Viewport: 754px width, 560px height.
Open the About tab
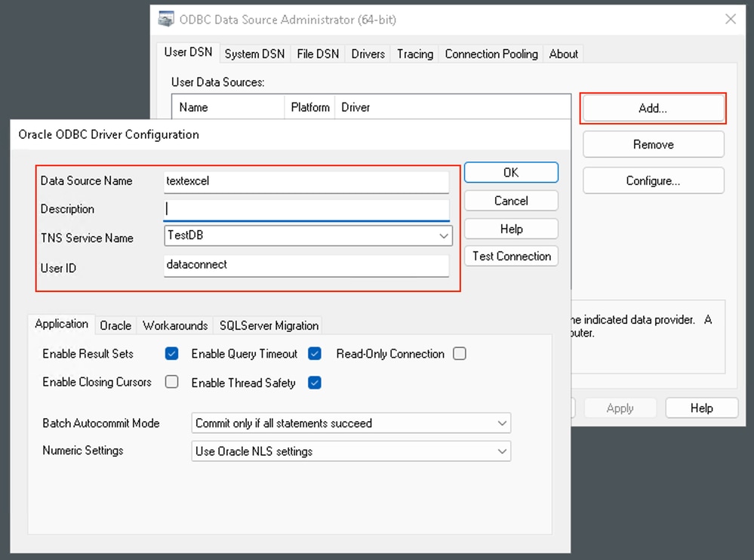pos(564,54)
